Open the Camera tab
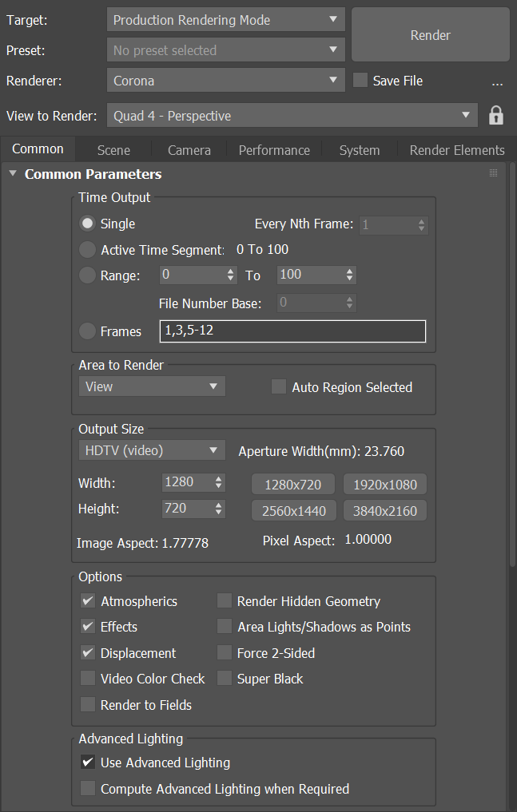 click(189, 150)
